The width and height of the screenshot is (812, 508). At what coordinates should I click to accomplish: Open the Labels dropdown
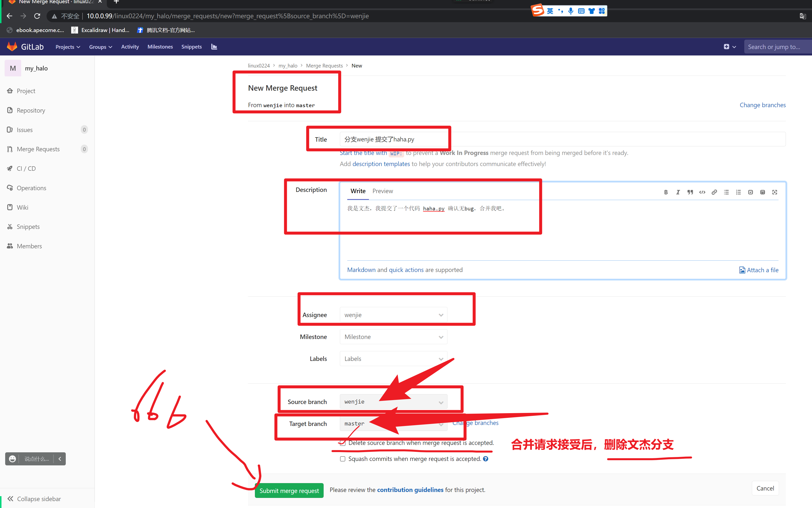click(x=393, y=359)
